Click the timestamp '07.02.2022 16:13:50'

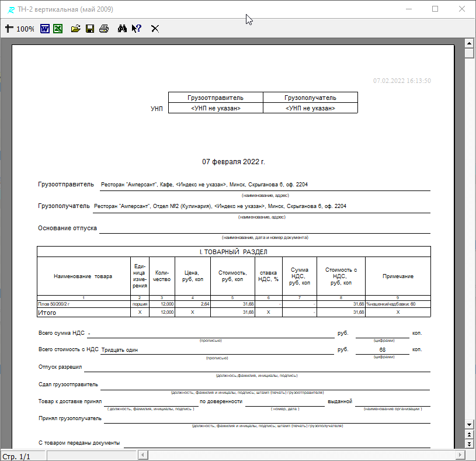pos(402,81)
